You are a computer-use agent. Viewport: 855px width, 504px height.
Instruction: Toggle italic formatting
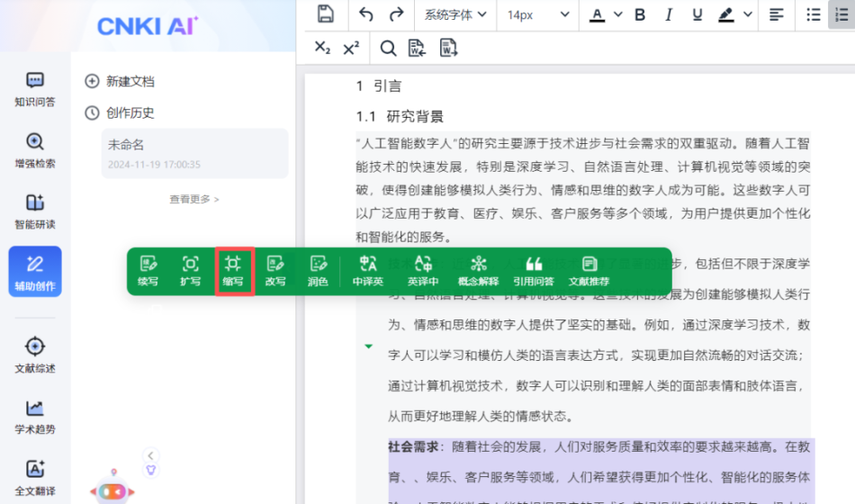click(x=669, y=15)
